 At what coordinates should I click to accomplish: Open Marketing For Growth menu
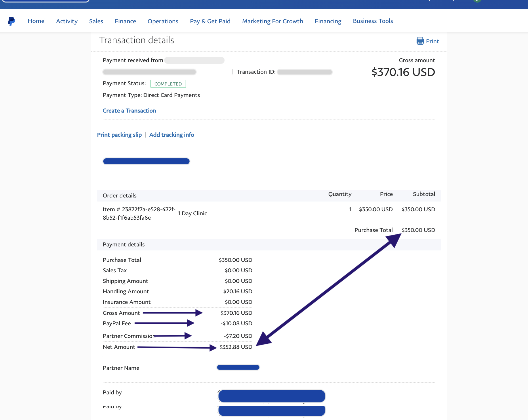pyautogui.click(x=272, y=21)
